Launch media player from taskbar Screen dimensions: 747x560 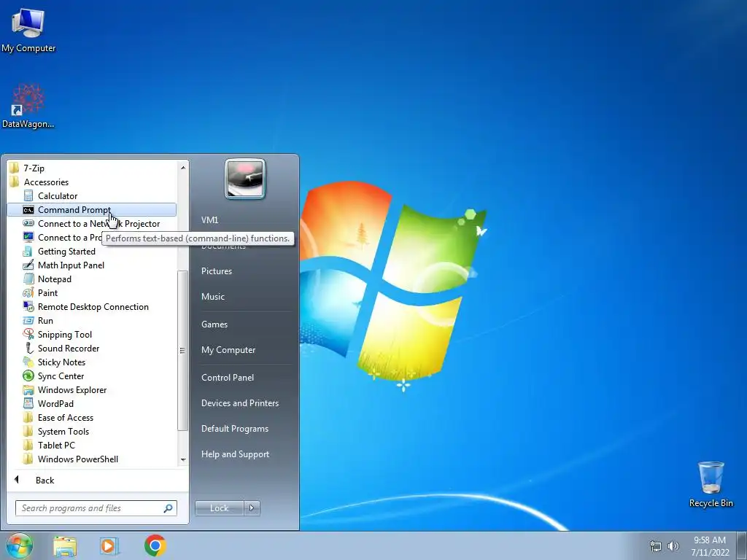pos(109,545)
